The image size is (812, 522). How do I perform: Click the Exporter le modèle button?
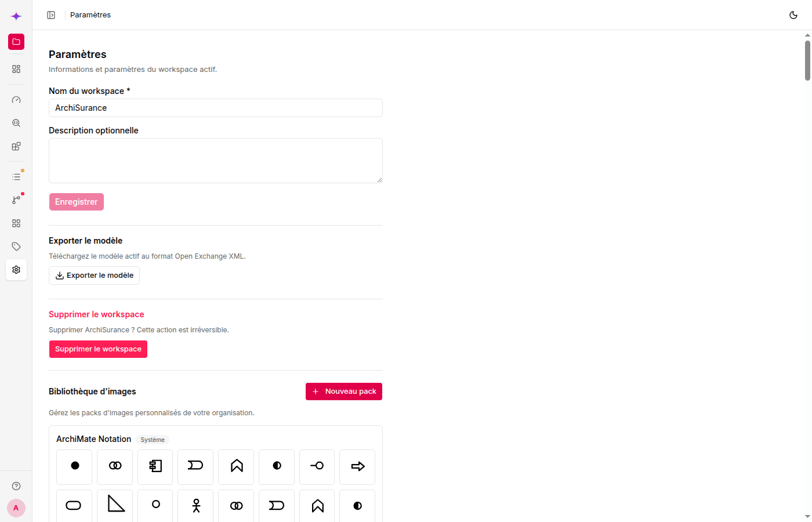94,275
